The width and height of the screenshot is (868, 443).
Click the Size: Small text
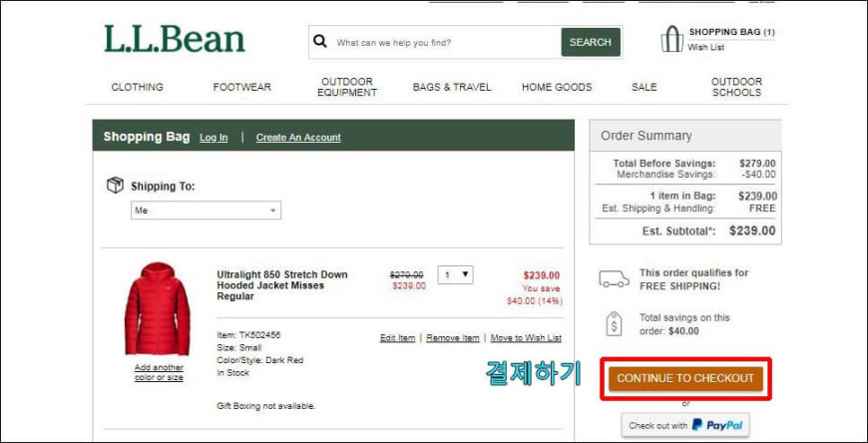tap(239, 348)
